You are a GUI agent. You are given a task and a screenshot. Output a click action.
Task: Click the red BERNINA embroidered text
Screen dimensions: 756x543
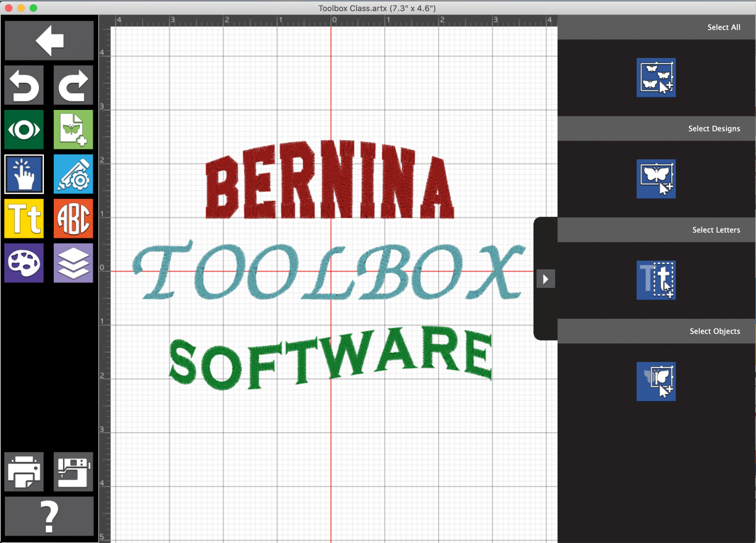click(x=330, y=179)
